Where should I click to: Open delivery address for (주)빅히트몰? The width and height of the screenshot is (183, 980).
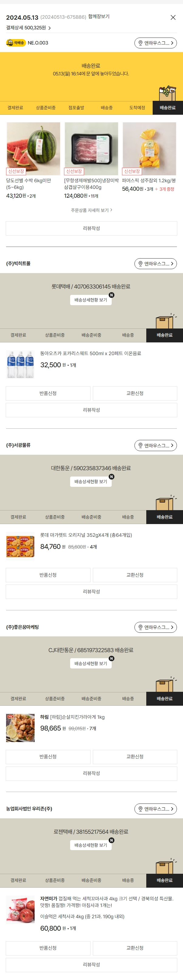pos(156,264)
